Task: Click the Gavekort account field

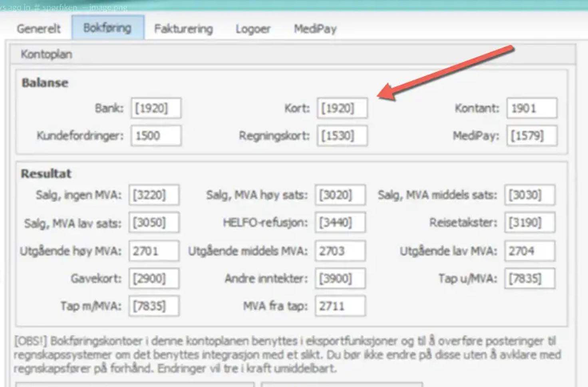Action: coord(154,278)
